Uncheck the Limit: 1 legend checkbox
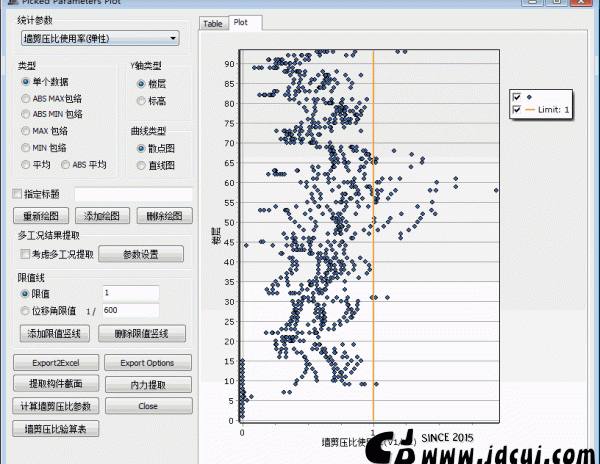This screenshot has height=464, width=600. 517,110
